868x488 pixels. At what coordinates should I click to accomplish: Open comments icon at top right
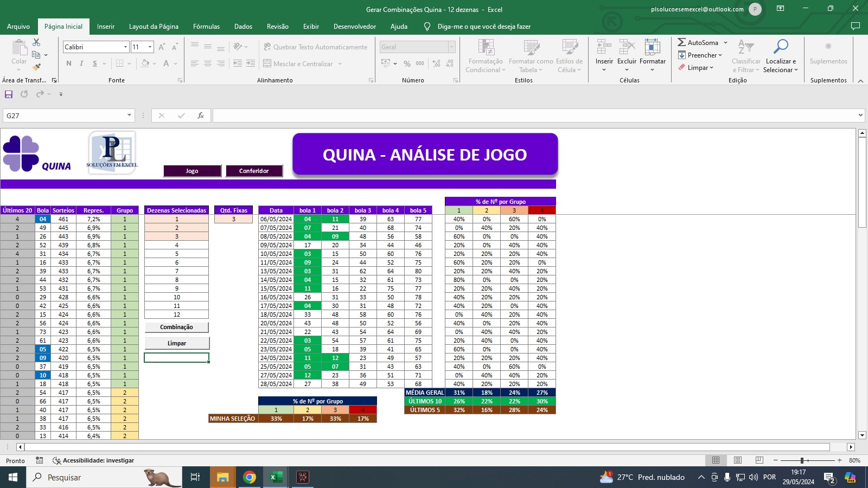click(856, 26)
